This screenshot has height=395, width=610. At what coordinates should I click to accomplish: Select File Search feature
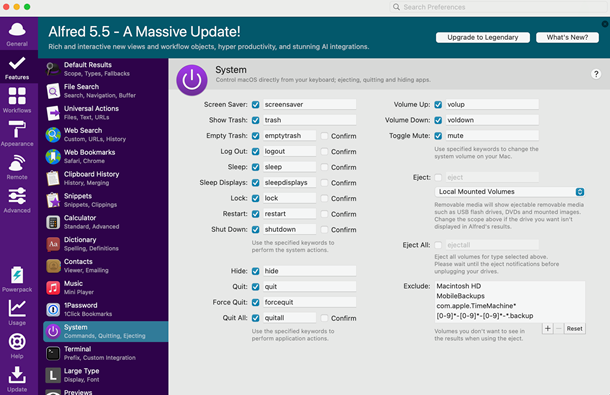point(105,91)
